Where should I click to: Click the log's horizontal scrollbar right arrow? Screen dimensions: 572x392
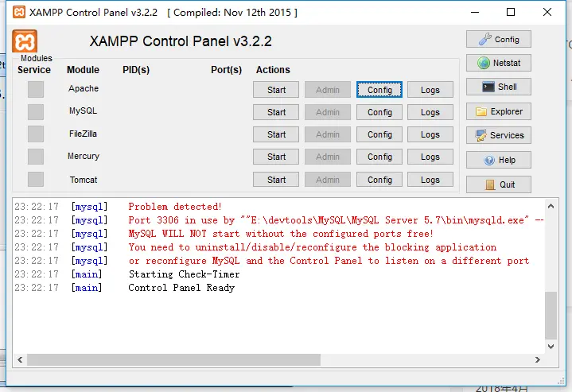537,359
